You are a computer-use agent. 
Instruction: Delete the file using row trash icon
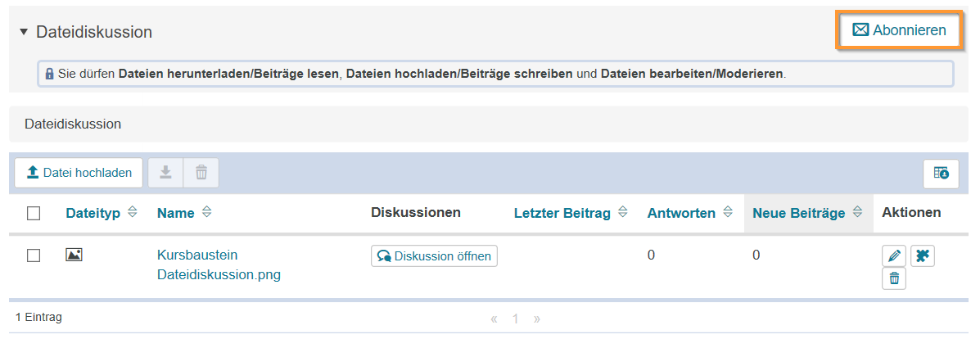point(894,278)
